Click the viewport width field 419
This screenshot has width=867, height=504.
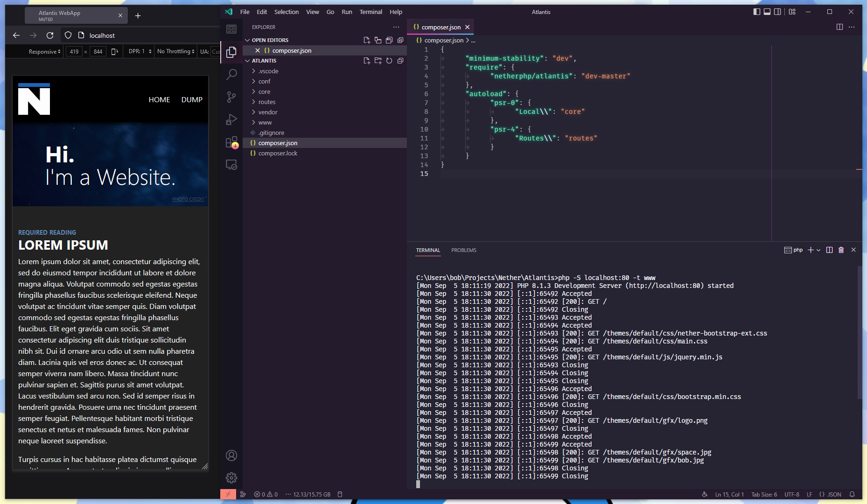(74, 51)
